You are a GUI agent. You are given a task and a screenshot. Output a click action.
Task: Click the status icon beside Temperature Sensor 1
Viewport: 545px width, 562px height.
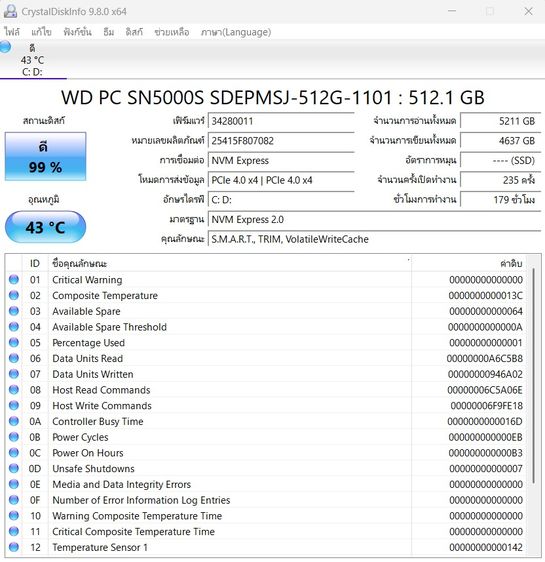point(14,547)
